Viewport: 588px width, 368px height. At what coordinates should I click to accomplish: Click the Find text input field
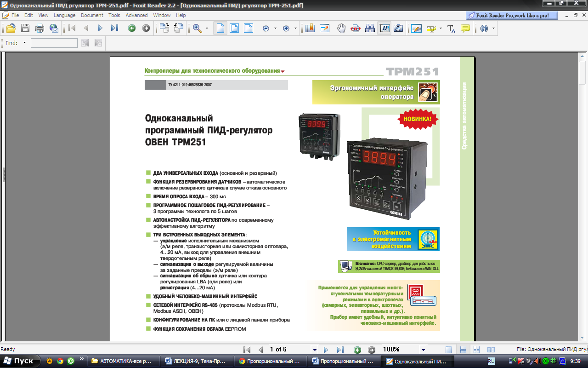click(54, 43)
